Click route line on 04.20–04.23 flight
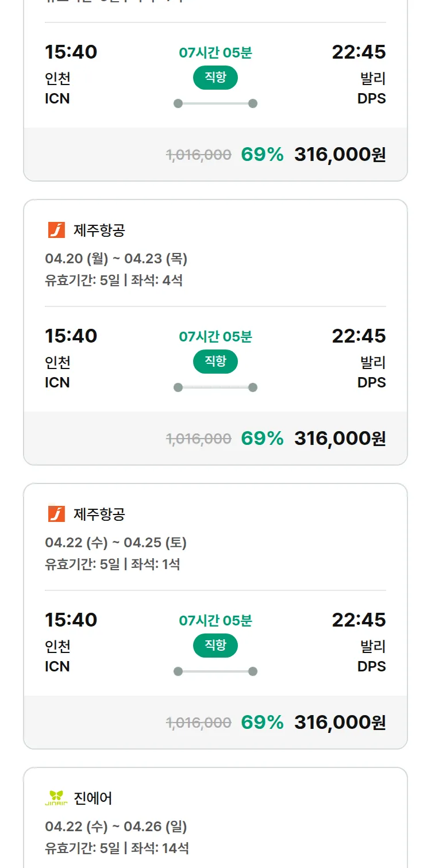This screenshot has width=431, height=868. point(215,387)
